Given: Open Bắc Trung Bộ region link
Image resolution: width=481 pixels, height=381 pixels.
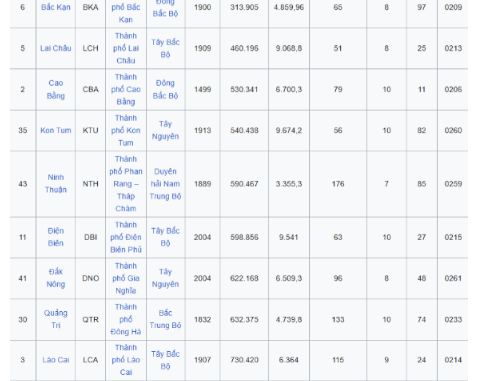Looking at the screenshot, I should pyautogui.click(x=165, y=319).
